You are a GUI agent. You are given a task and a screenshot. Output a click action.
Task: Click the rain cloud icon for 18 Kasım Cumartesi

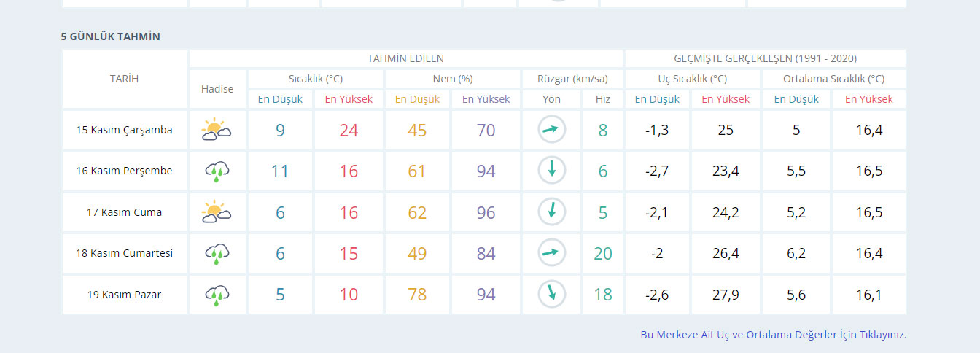[x=217, y=254]
